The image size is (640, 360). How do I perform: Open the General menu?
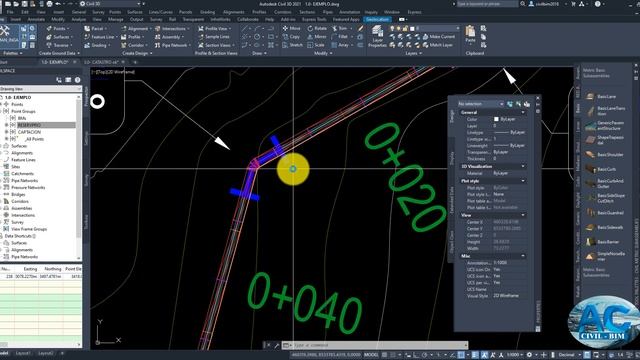pyautogui.click(x=79, y=12)
